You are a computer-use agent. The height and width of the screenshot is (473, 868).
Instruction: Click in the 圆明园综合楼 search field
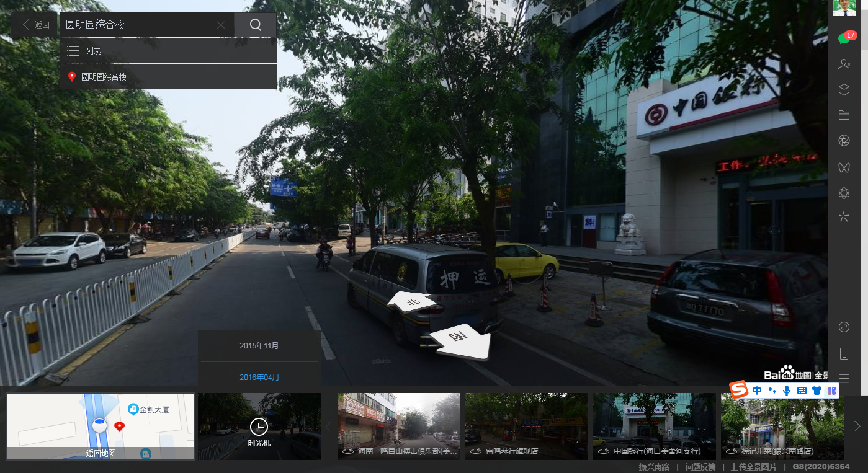click(x=136, y=25)
